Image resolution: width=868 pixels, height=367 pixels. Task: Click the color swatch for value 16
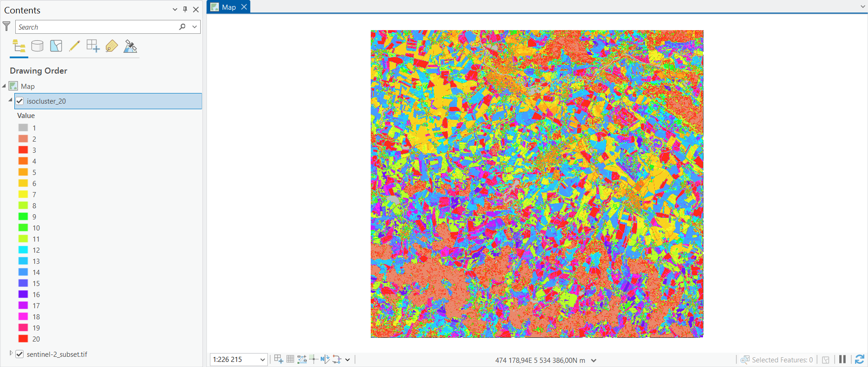tap(23, 294)
